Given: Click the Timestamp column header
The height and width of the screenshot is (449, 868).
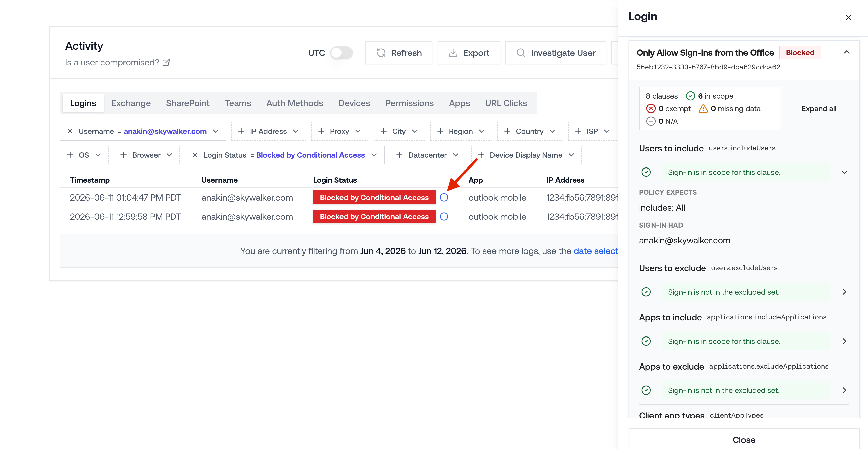Looking at the screenshot, I should (90, 180).
